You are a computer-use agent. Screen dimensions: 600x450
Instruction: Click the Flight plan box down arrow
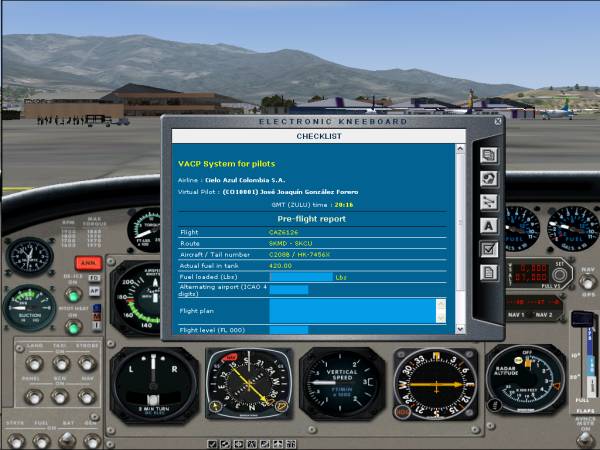point(441,318)
